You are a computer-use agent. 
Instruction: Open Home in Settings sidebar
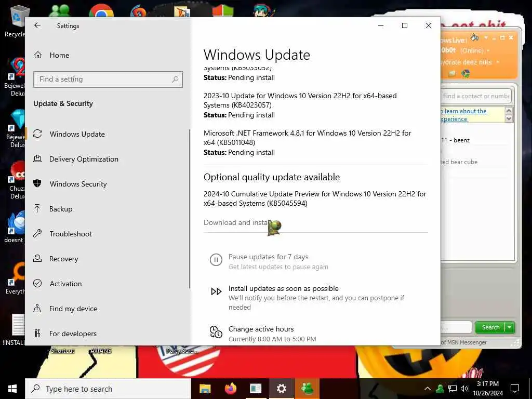59,55
